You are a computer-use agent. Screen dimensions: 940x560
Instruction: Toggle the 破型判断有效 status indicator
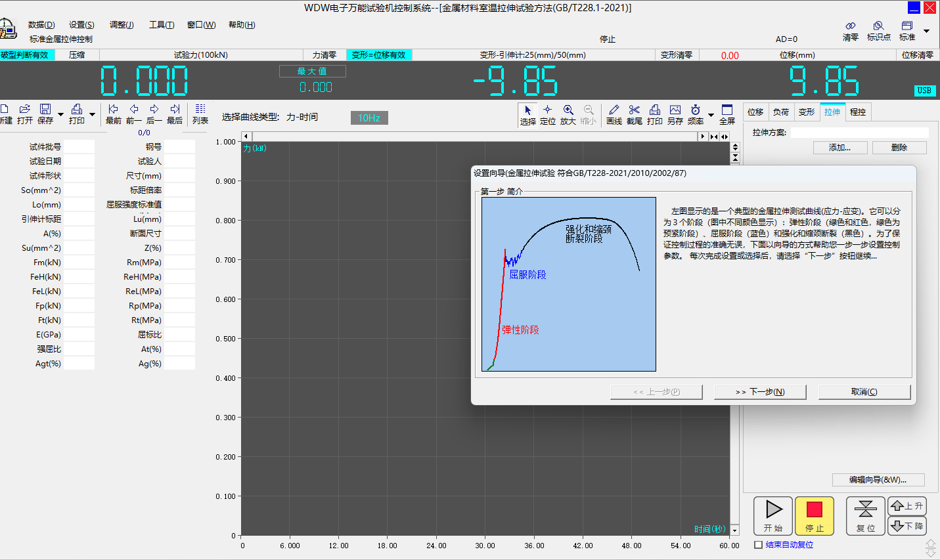click(x=26, y=55)
